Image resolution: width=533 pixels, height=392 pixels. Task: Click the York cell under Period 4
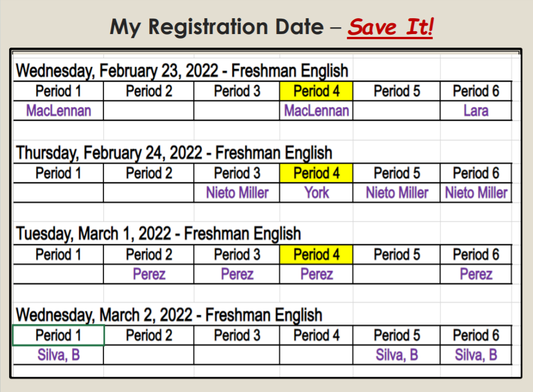(316, 193)
